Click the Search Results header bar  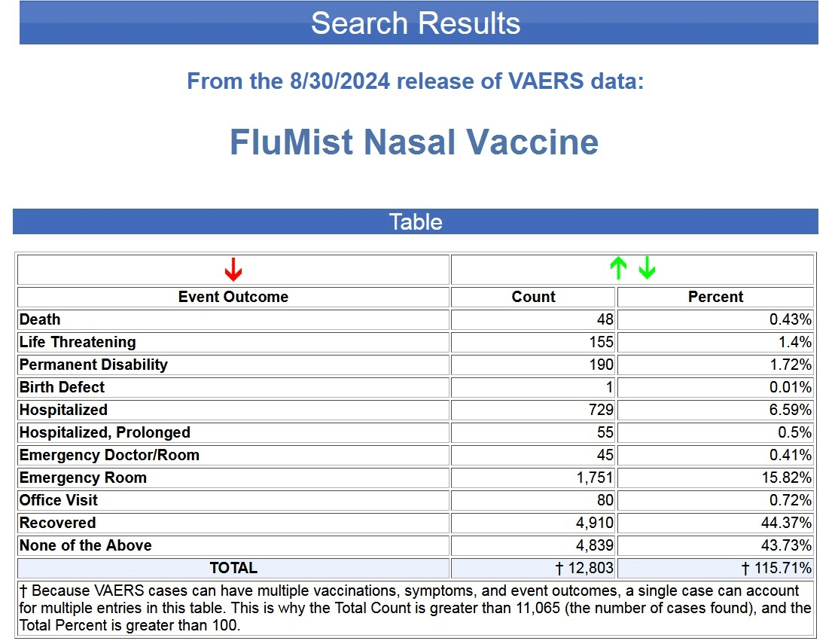tap(419, 23)
